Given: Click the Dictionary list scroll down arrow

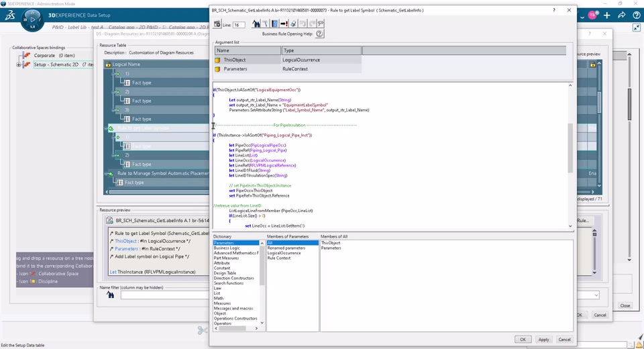Looking at the screenshot, I should coord(262,323).
